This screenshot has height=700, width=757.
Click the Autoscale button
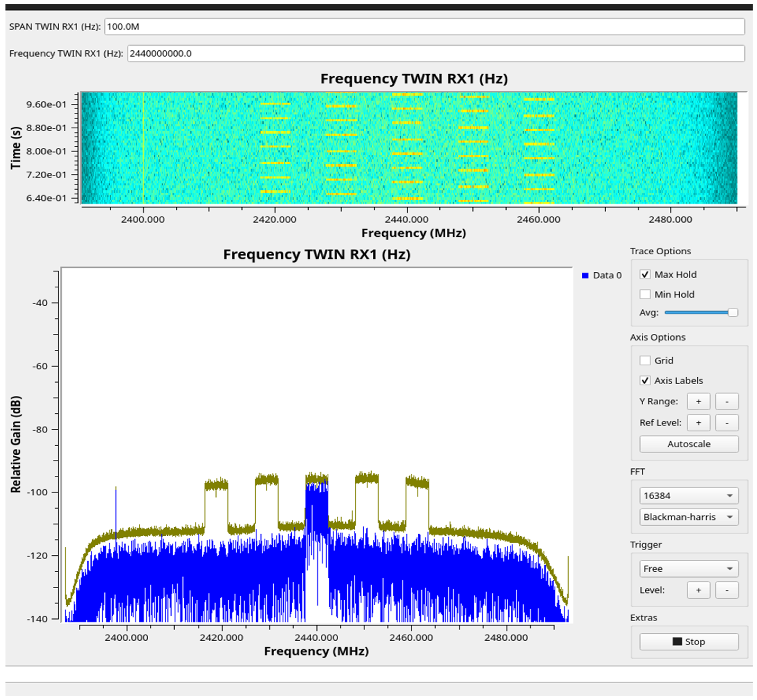pos(688,444)
